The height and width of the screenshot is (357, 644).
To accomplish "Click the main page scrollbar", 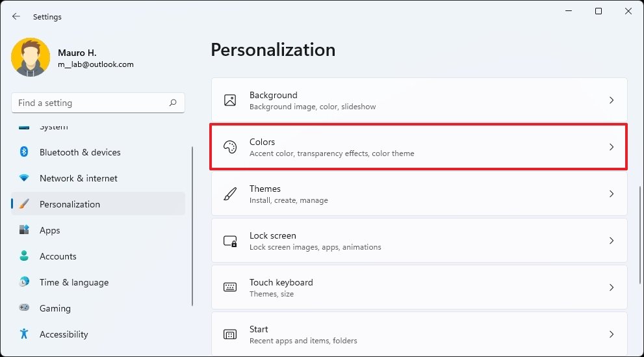I will [640, 235].
